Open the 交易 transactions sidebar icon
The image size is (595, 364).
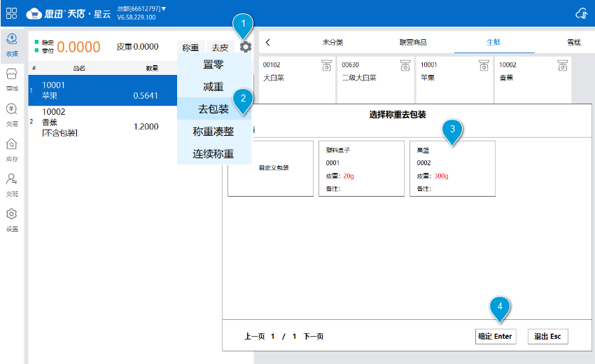12,115
